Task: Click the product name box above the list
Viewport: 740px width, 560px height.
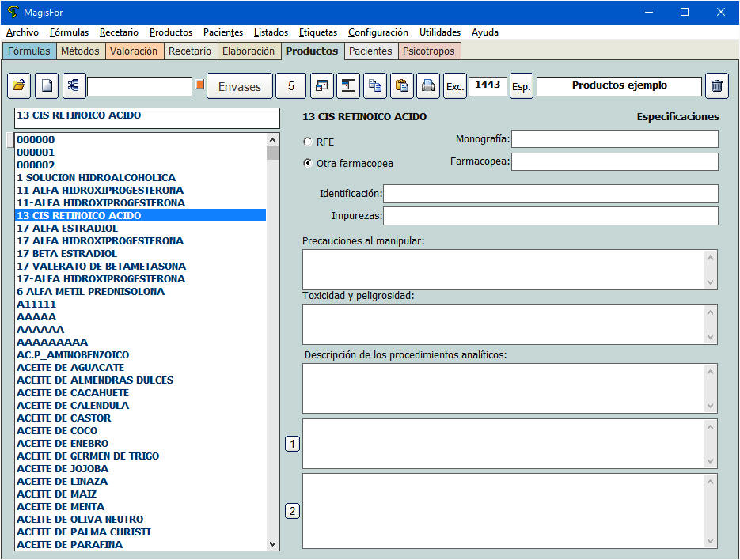Action: [147, 118]
